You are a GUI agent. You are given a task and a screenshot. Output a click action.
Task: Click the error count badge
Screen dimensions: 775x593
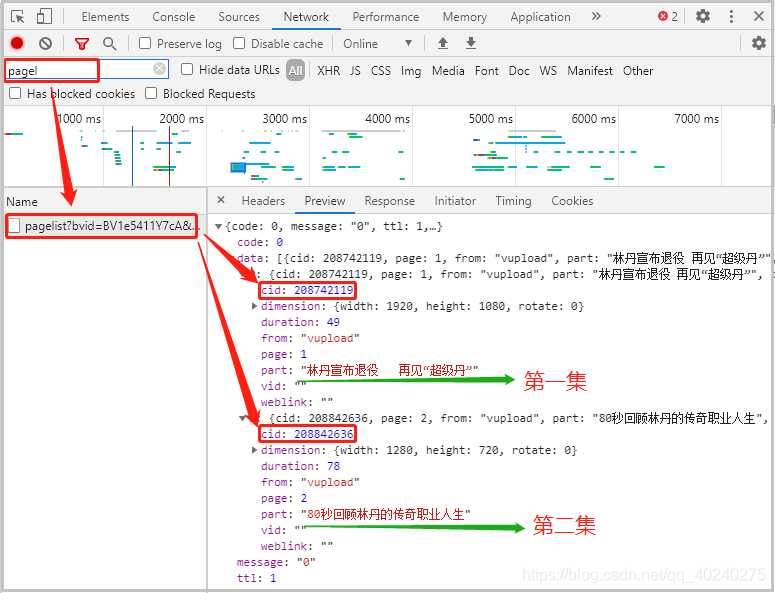tap(668, 16)
